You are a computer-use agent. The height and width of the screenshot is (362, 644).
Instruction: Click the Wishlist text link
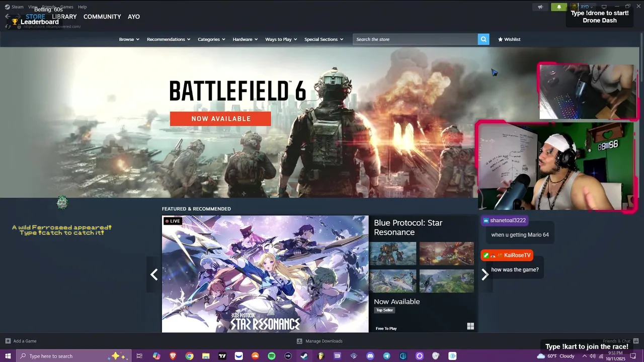512,39
